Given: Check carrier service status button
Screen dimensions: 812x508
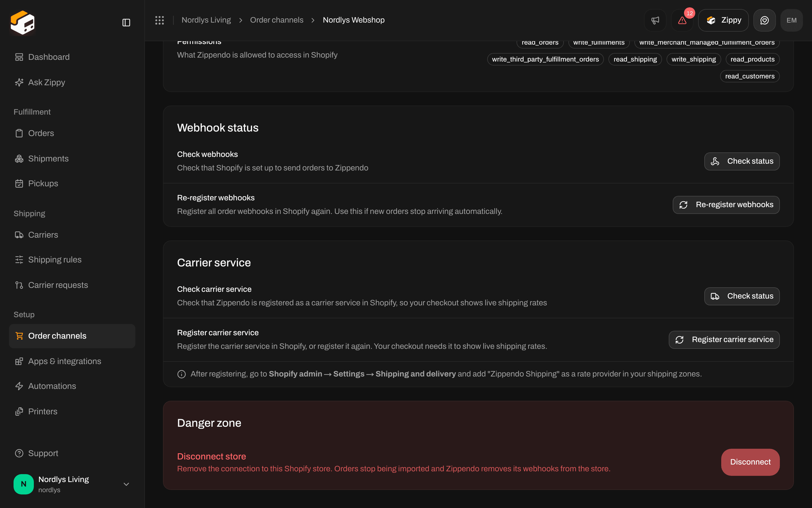Looking at the screenshot, I should coord(742,296).
